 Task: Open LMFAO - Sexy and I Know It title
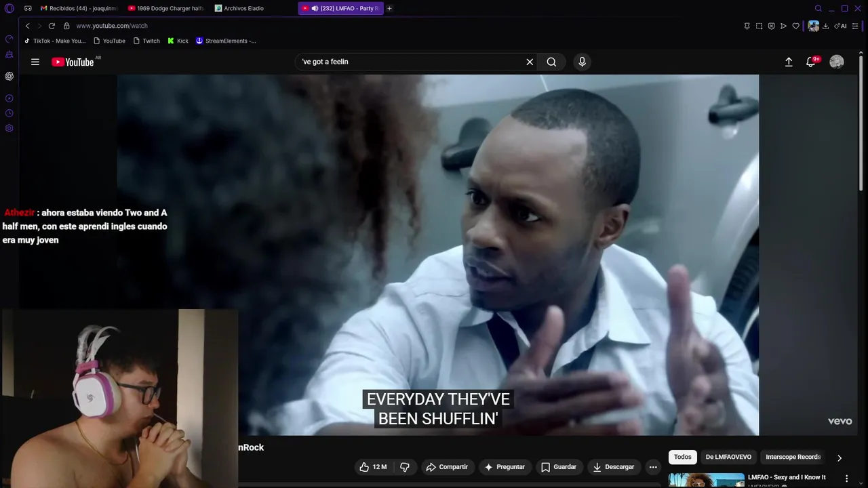coord(787,477)
